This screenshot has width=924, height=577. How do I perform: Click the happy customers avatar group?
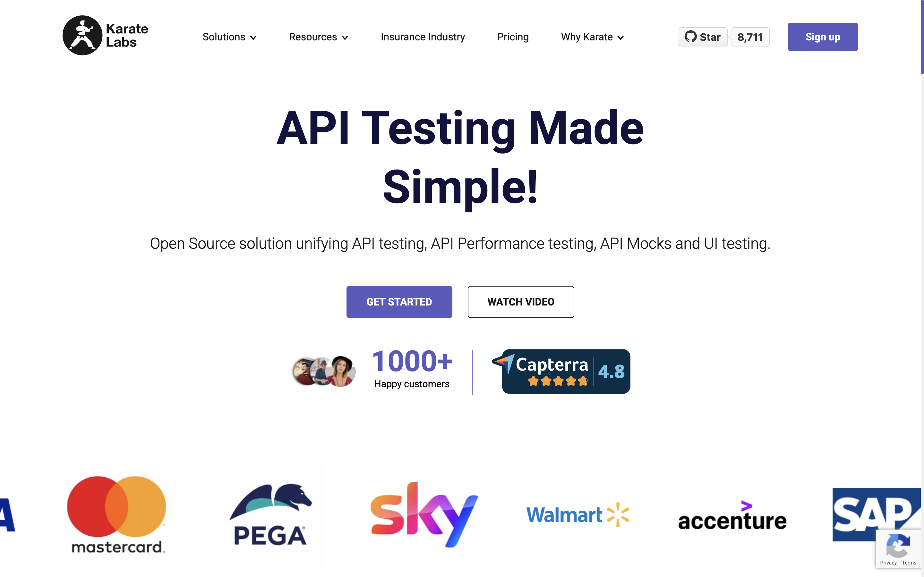coord(324,371)
